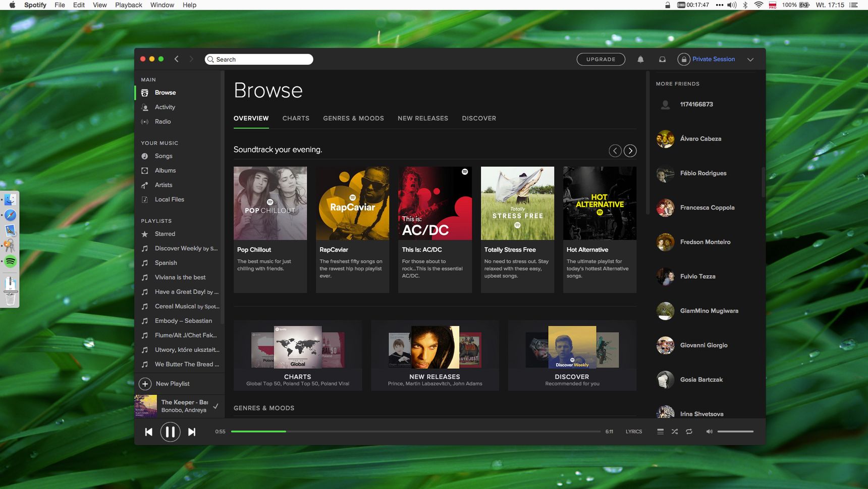Open the File menu

pos(60,5)
